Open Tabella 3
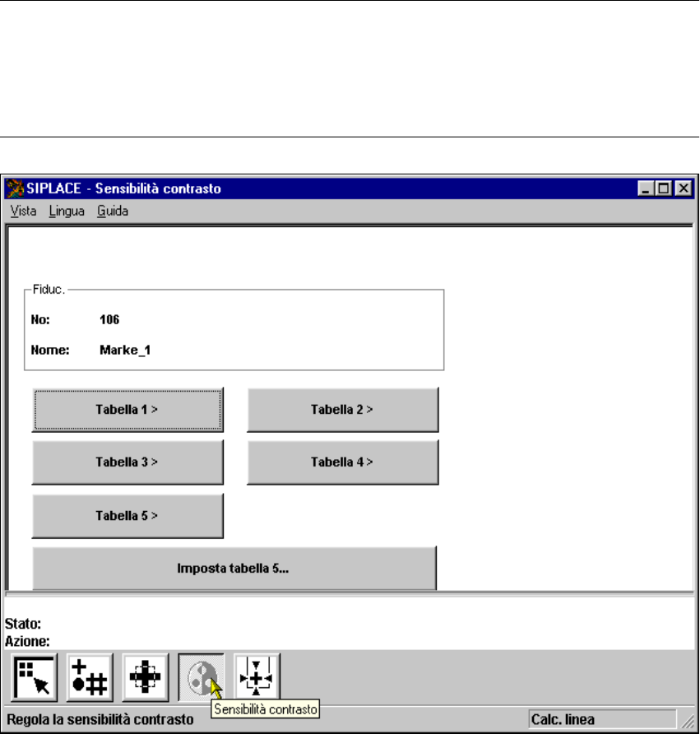This screenshot has height=734, width=700. [127, 462]
